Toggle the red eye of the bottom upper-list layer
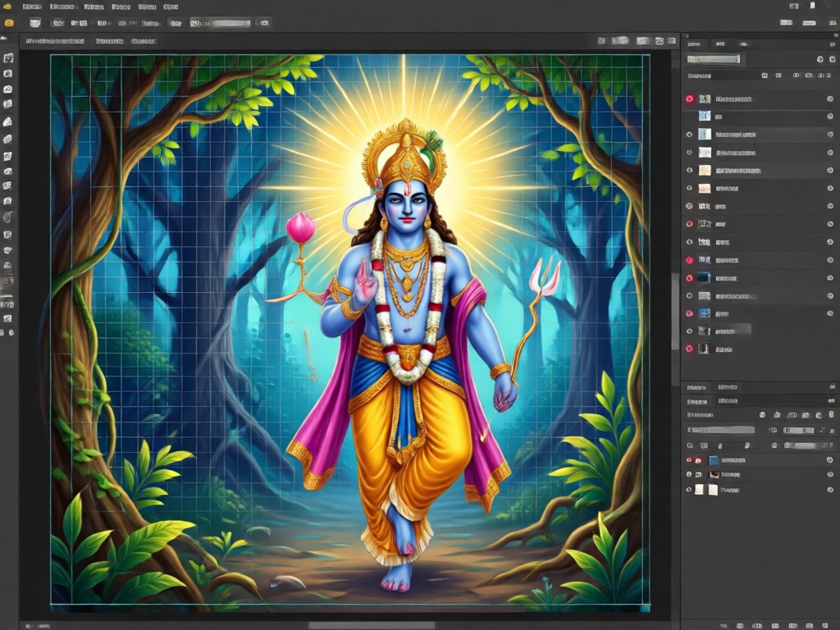Screen dimensions: 840x630 689,349
